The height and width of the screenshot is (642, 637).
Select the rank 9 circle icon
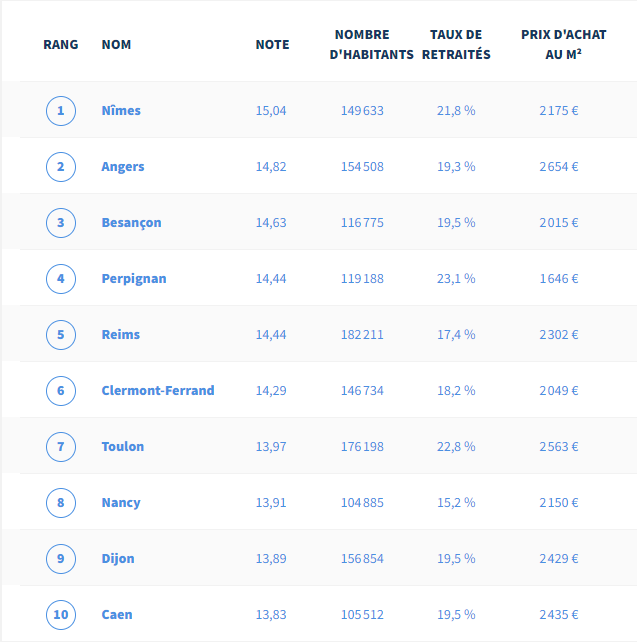pyautogui.click(x=61, y=558)
